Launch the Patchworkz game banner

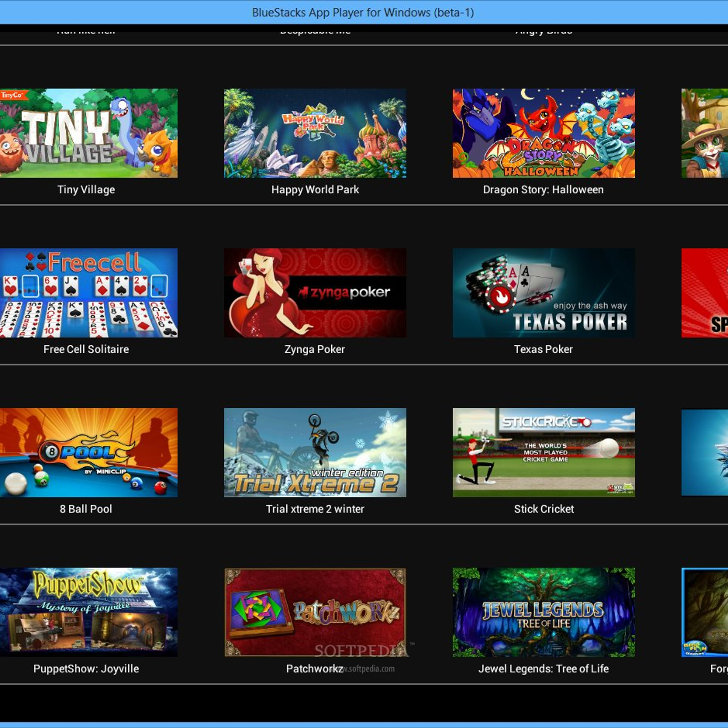pyautogui.click(x=315, y=612)
